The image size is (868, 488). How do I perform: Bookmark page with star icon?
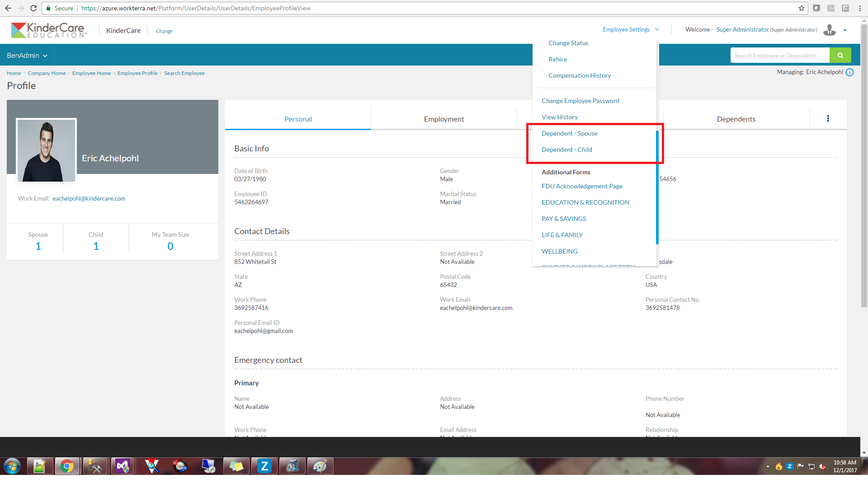pos(802,8)
